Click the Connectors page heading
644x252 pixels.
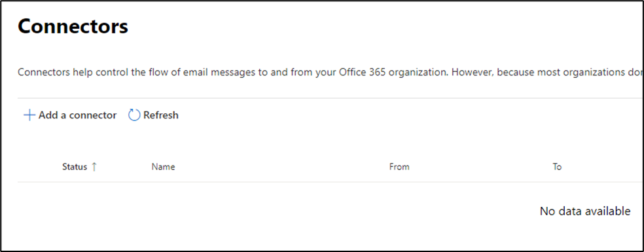click(x=73, y=27)
